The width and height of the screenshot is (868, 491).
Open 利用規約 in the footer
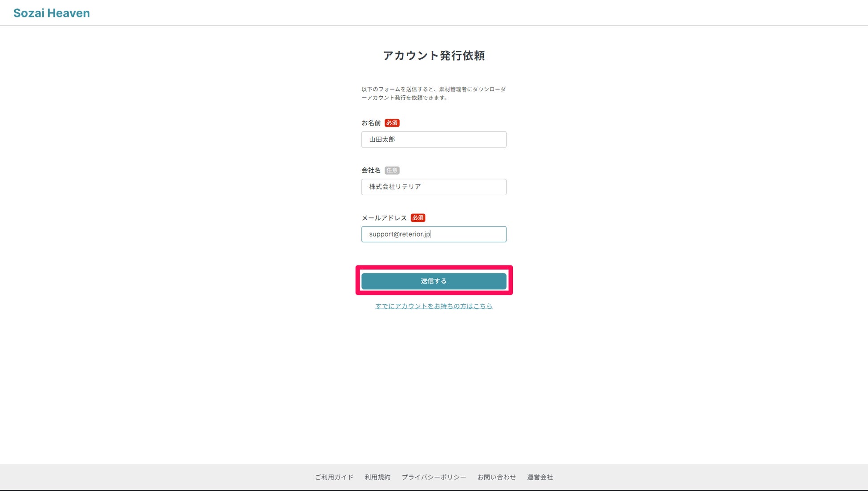377,477
